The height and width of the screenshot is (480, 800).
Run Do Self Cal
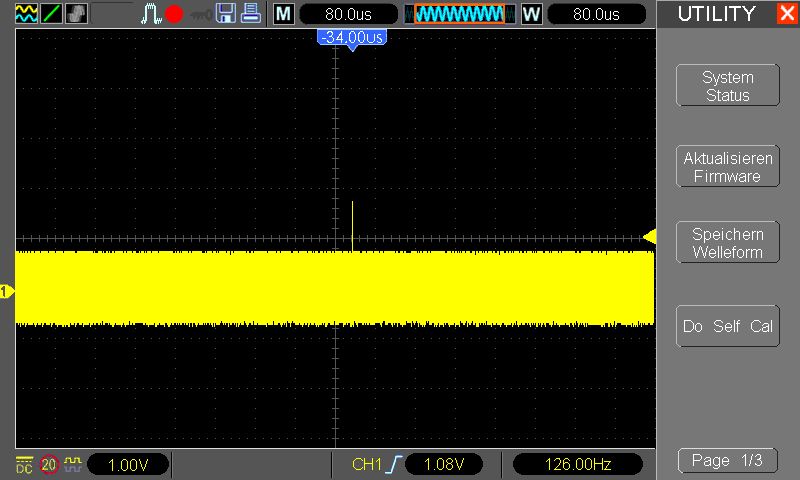click(727, 326)
